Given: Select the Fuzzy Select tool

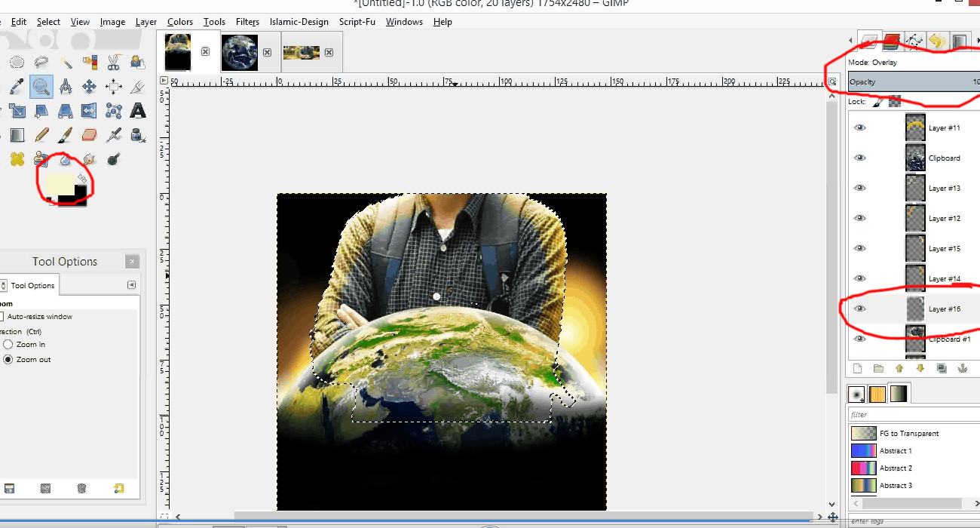Looking at the screenshot, I should (66, 62).
